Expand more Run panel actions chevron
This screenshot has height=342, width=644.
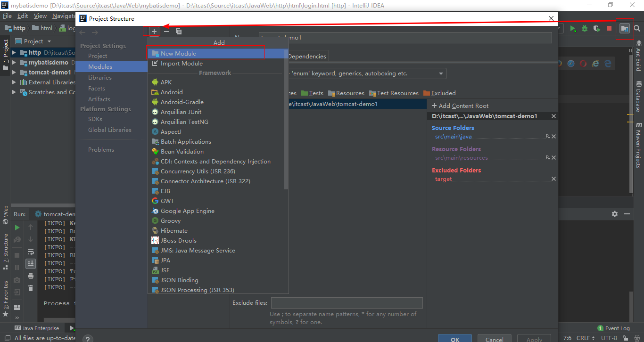pos(17,318)
